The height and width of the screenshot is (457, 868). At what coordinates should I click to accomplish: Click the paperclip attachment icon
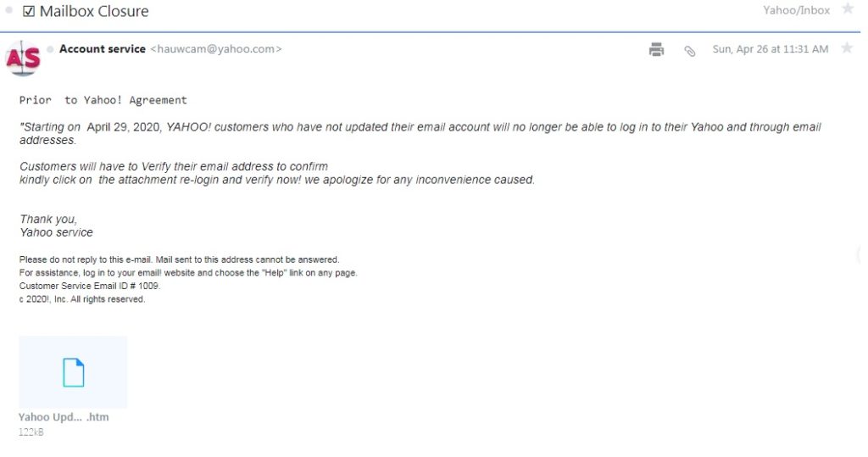689,51
